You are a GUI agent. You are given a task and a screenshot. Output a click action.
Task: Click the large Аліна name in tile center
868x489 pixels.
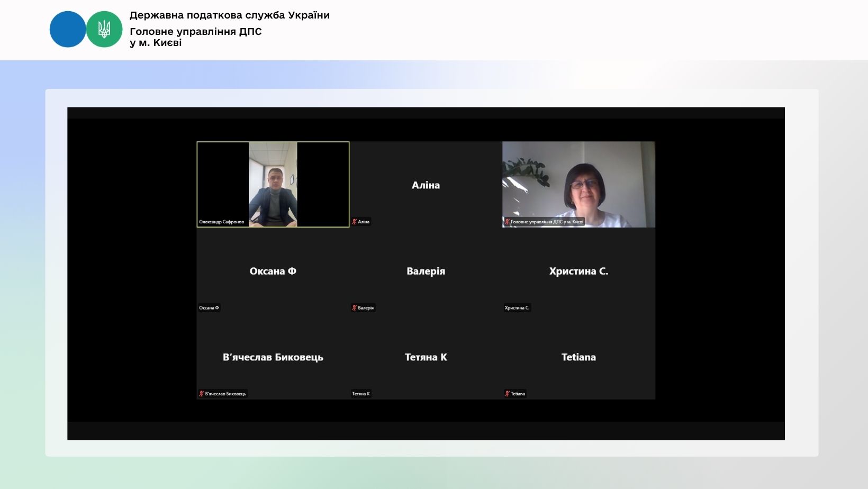426,185
